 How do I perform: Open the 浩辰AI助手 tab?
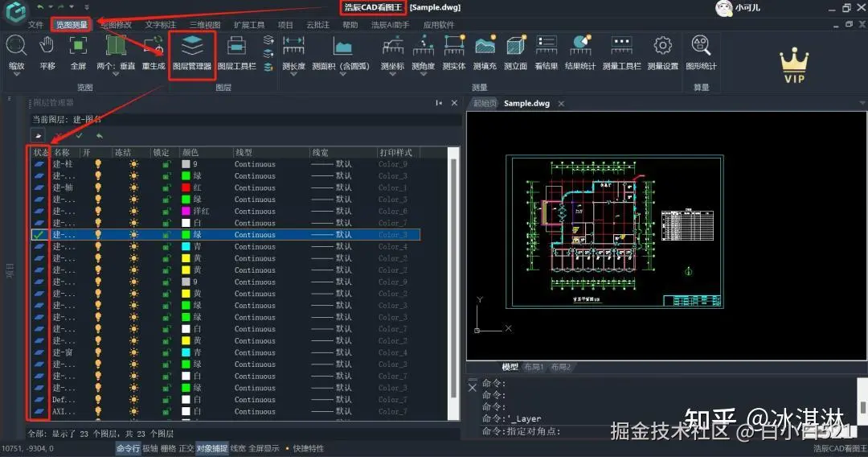click(x=390, y=25)
